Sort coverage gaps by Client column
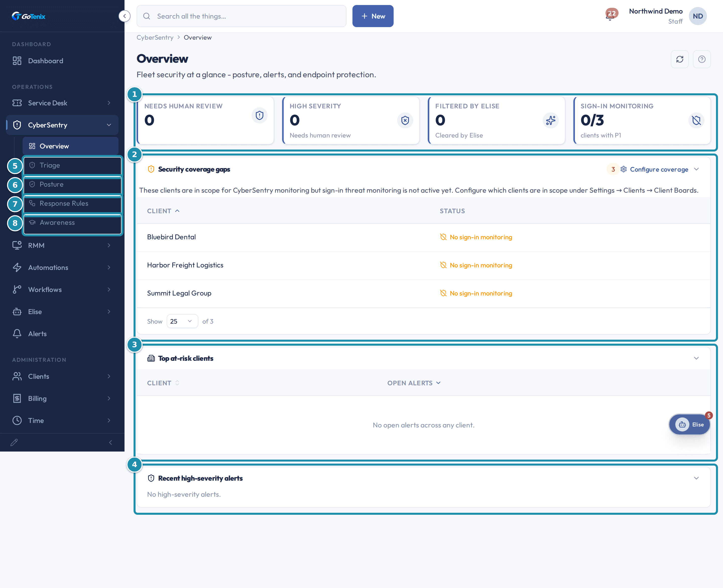Viewport: 723px width, 588px height. [x=163, y=211]
